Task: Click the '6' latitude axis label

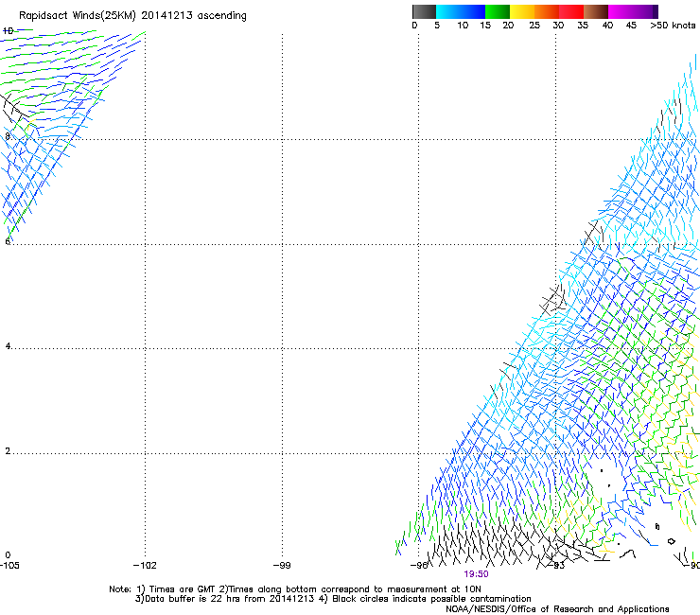Action: tap(8, 241)
